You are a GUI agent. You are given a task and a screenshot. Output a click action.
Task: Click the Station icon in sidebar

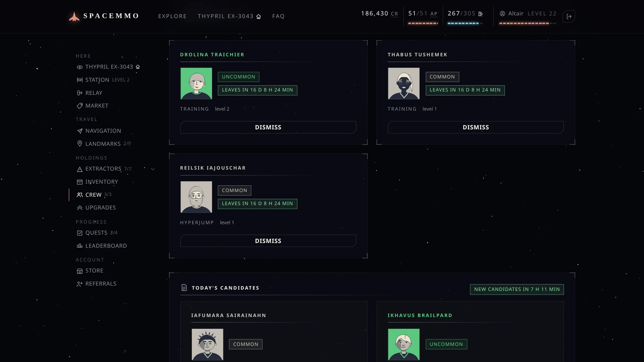(79, 80)
